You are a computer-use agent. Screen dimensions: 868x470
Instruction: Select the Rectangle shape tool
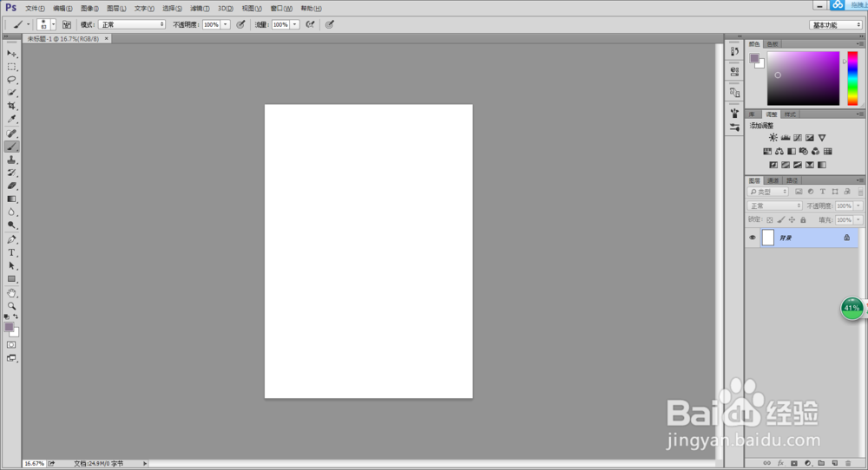pos(11,279)
